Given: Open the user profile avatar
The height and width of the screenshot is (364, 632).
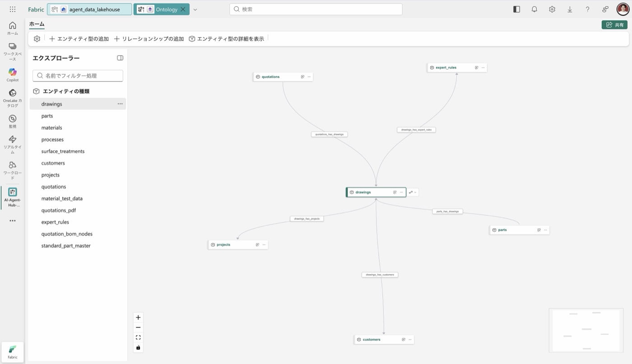Looking at the screenshot, I should (x=623, y=9).
